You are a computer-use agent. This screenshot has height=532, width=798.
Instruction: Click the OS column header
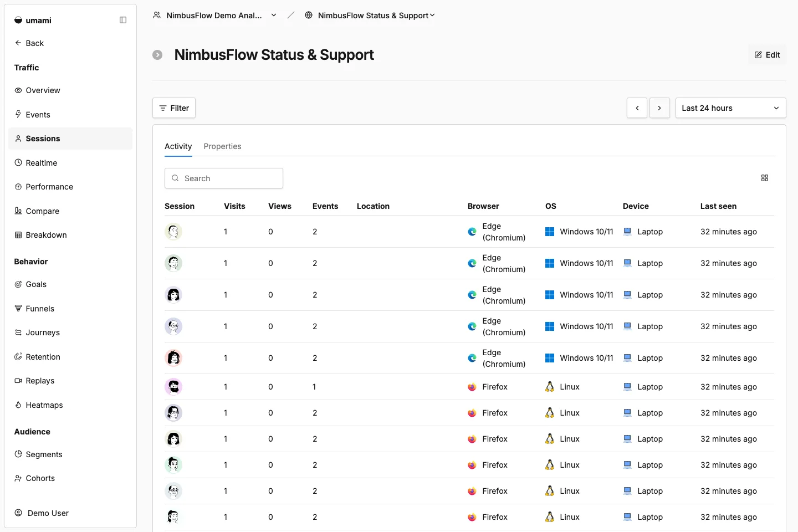click(551, 206)
